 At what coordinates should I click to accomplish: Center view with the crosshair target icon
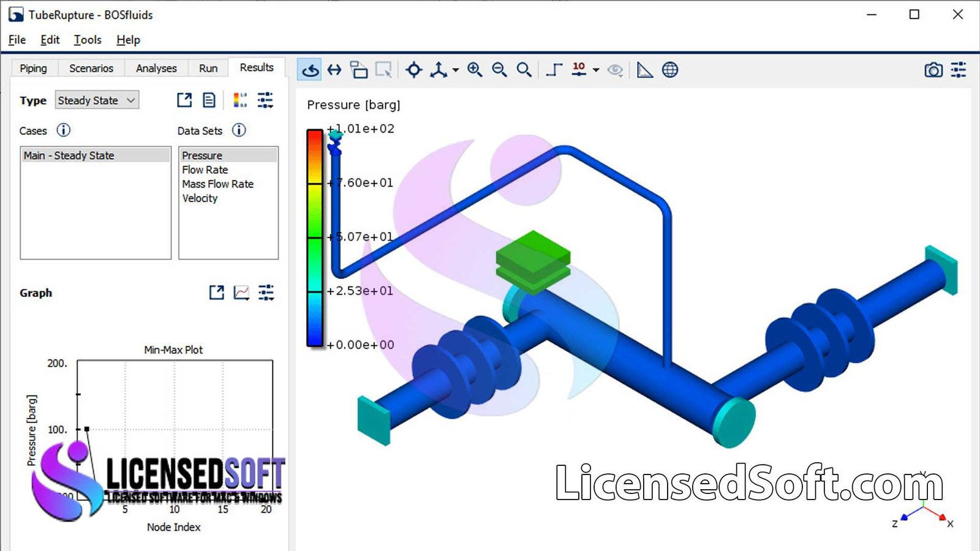(x=414, y=70)
